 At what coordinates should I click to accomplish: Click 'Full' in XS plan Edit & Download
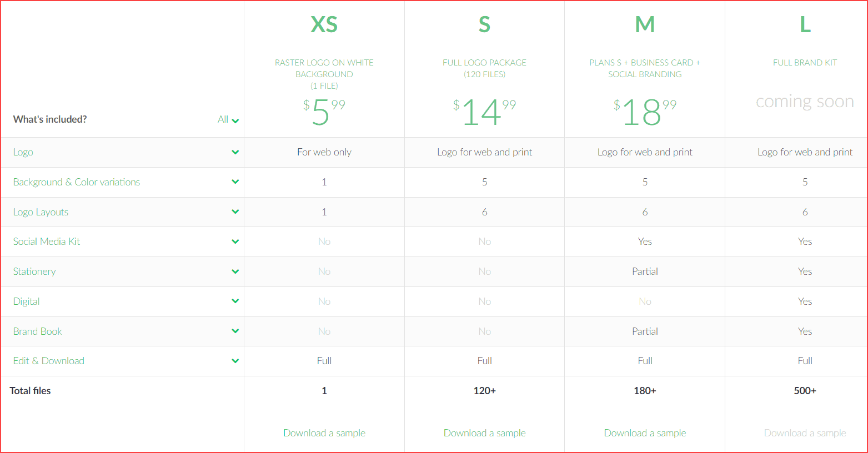324,361
